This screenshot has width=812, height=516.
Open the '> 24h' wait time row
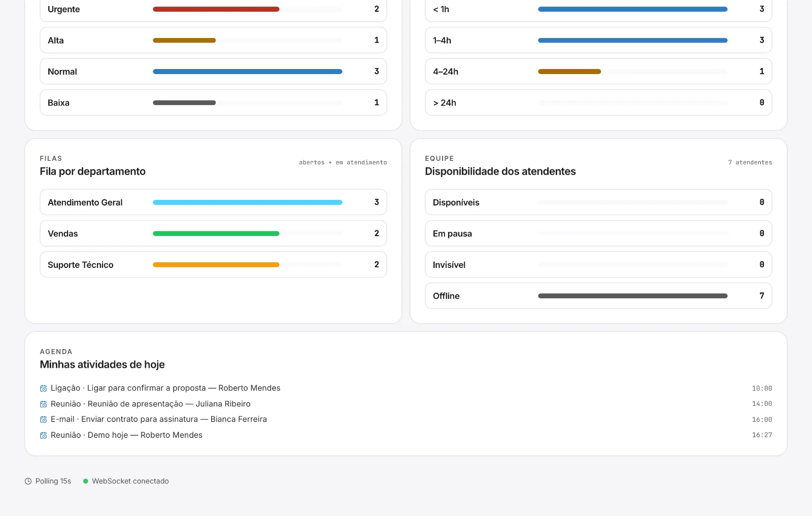pos(598,102)
